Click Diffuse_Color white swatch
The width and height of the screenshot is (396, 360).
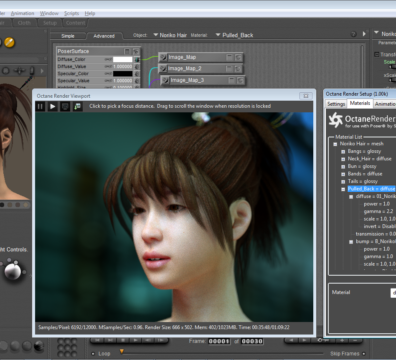pyautogui.click(x=123, y=59)
